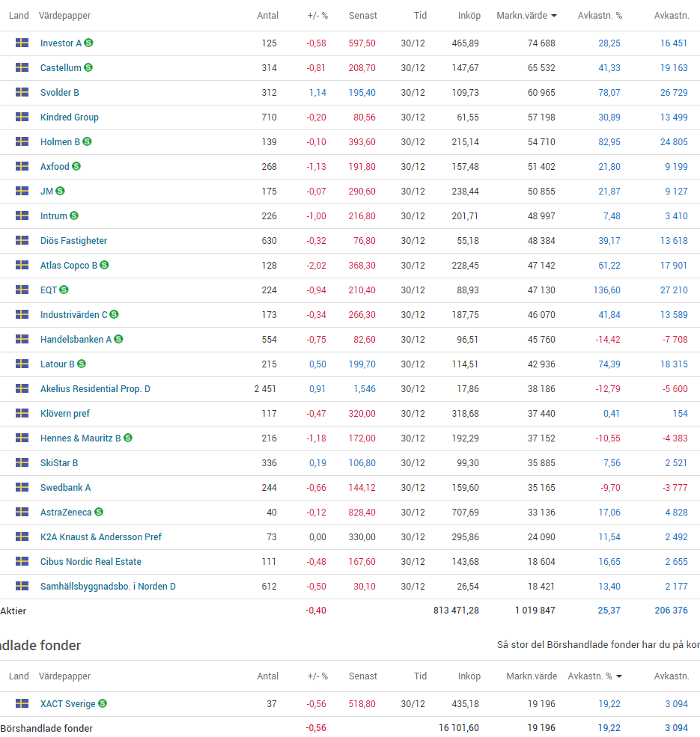
Task: Open the AstraZeneca stock link
Action: click(66, 512)
